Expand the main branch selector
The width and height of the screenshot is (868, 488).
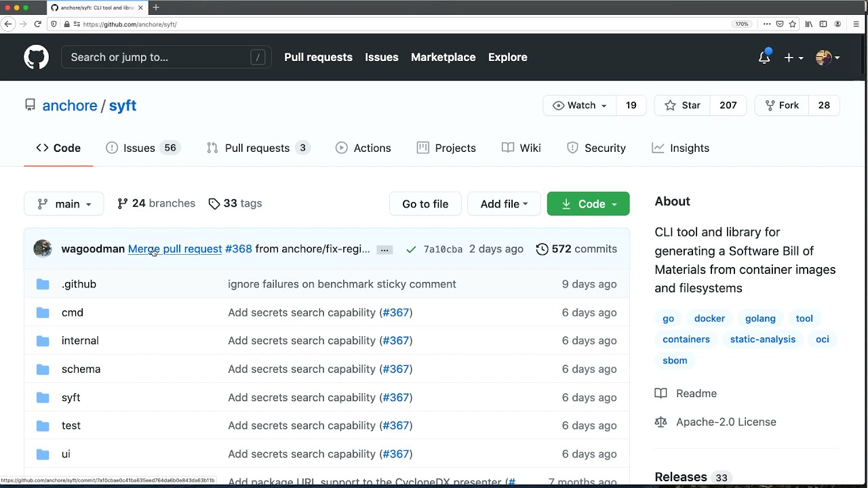pos(64,204)
